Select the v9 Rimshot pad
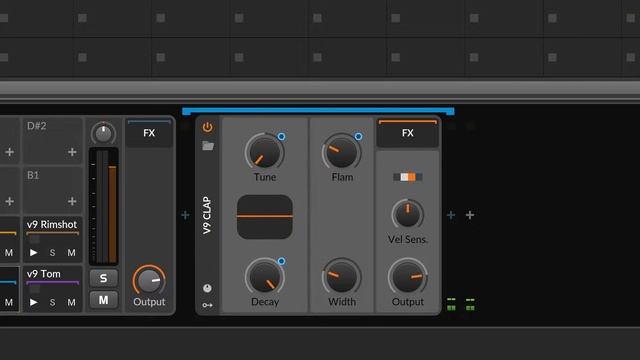 coord(52,224)
